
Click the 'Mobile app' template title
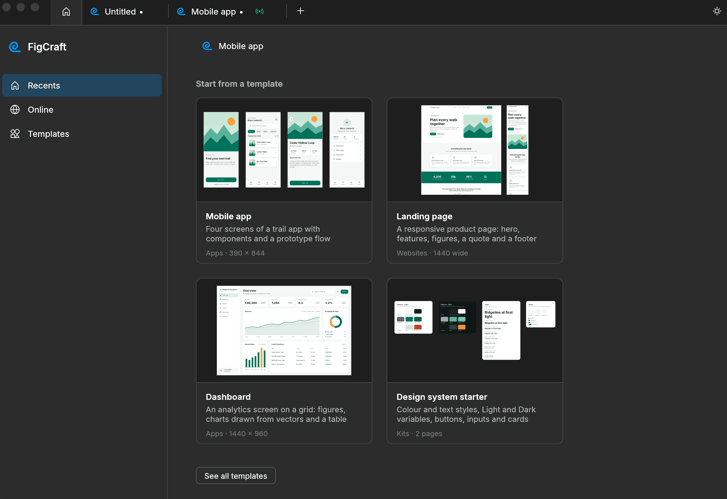coord(228,216)
